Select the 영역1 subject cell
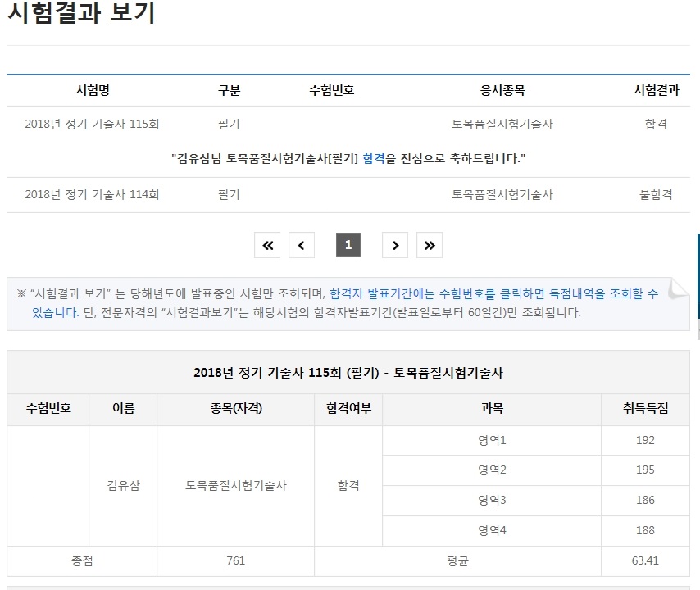The width and height of the screenshot is (700, 590). pos(493,440)
